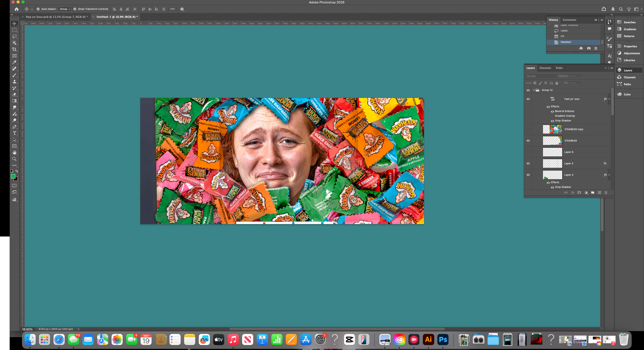Screen dimensions: 644x350
Task: Collapse the Group 12 folder
Action: click(x=534, y=90)
